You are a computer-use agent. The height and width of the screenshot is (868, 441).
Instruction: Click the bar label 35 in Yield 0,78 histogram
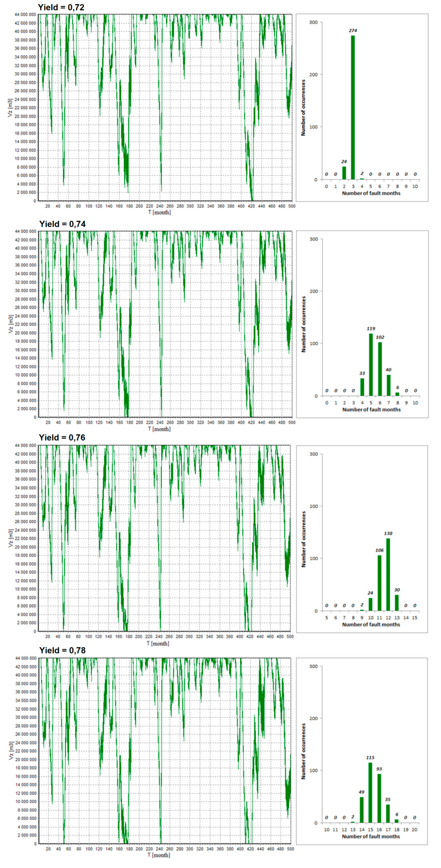(388, 800)
